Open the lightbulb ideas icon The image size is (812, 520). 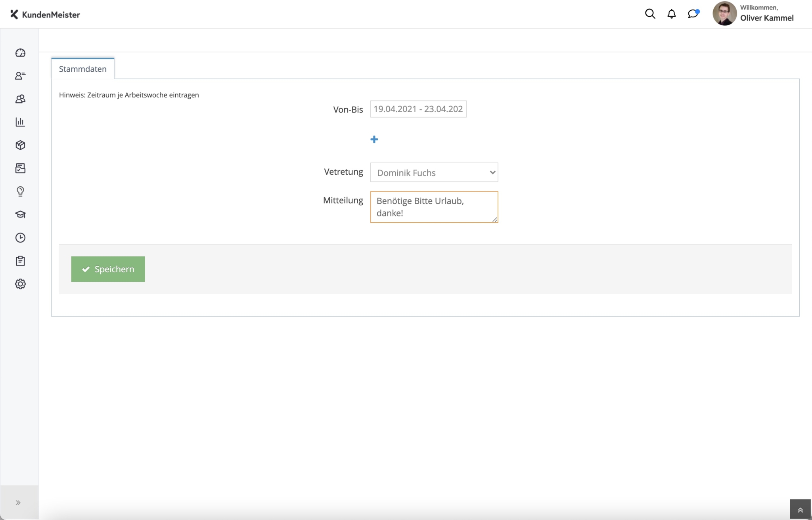tap(20, 191)
